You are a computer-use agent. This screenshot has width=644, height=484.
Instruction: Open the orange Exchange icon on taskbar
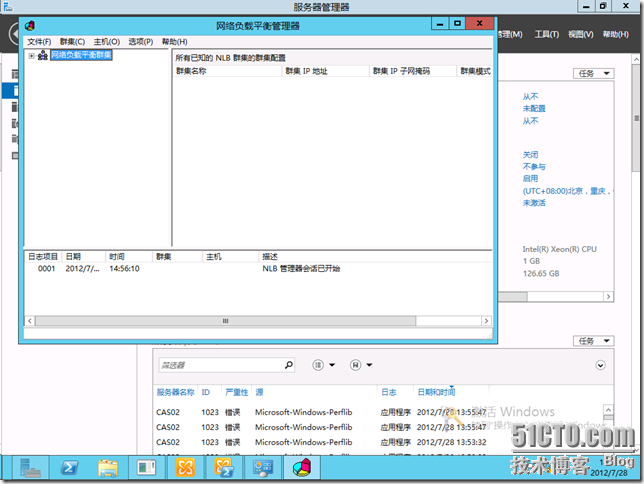point(185,468)
